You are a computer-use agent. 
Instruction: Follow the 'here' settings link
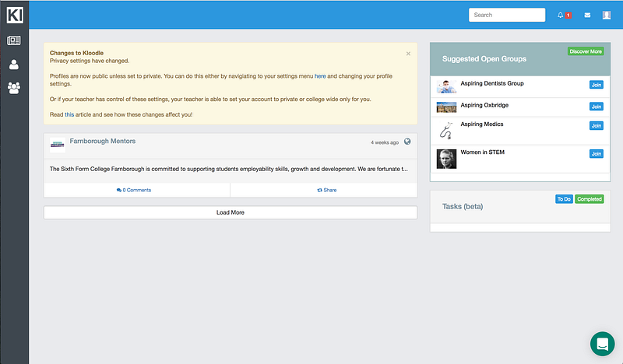pos(320,76)
